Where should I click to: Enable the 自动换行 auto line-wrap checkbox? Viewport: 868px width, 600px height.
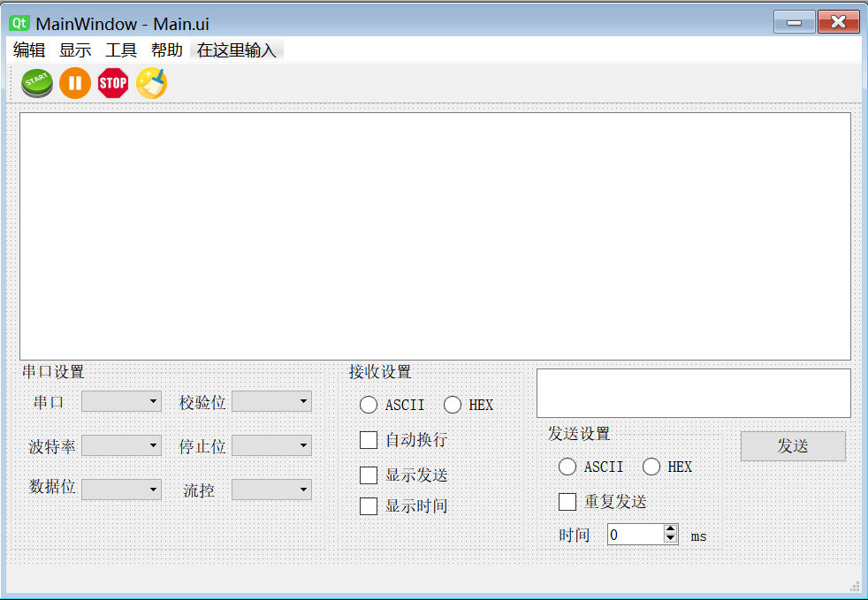pyautogui.click(x=369, y=439)
